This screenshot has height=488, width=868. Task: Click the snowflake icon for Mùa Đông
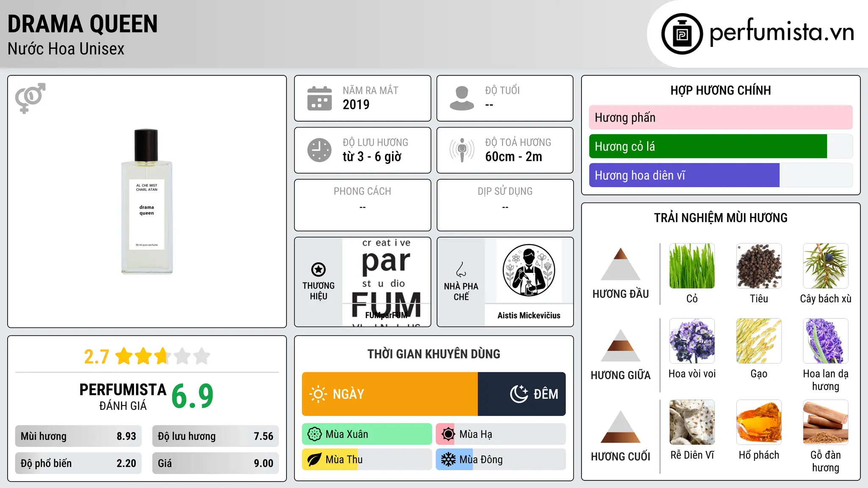[x=448, y=460]
